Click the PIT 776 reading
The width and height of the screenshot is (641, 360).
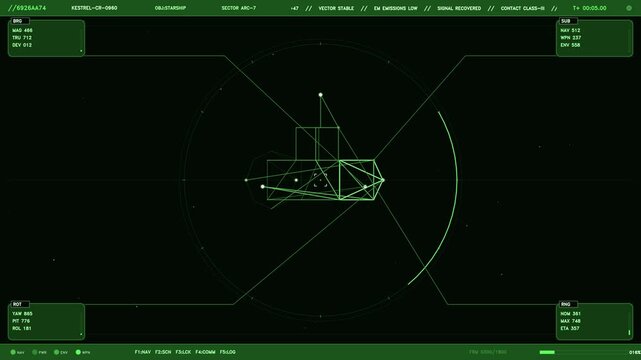click(21, 321)
